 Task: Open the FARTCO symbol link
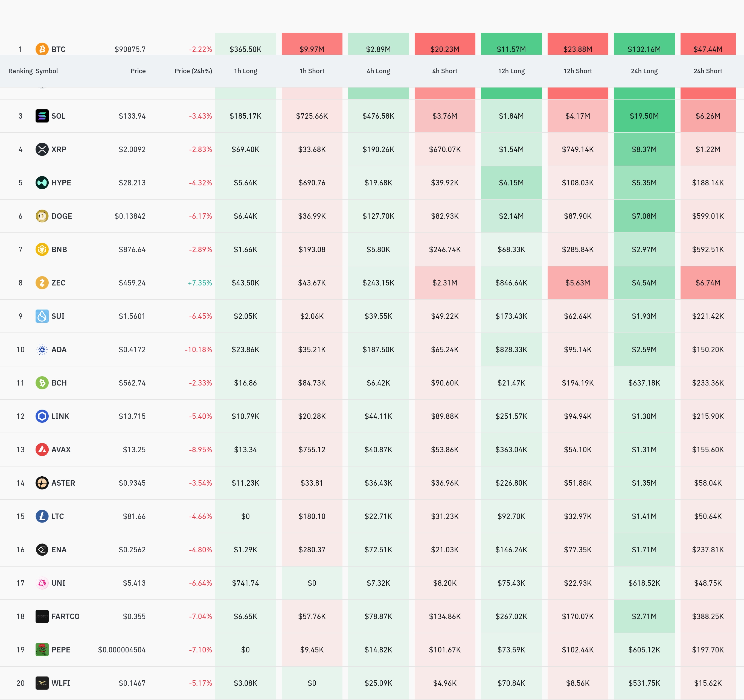[x=65, y=616]
